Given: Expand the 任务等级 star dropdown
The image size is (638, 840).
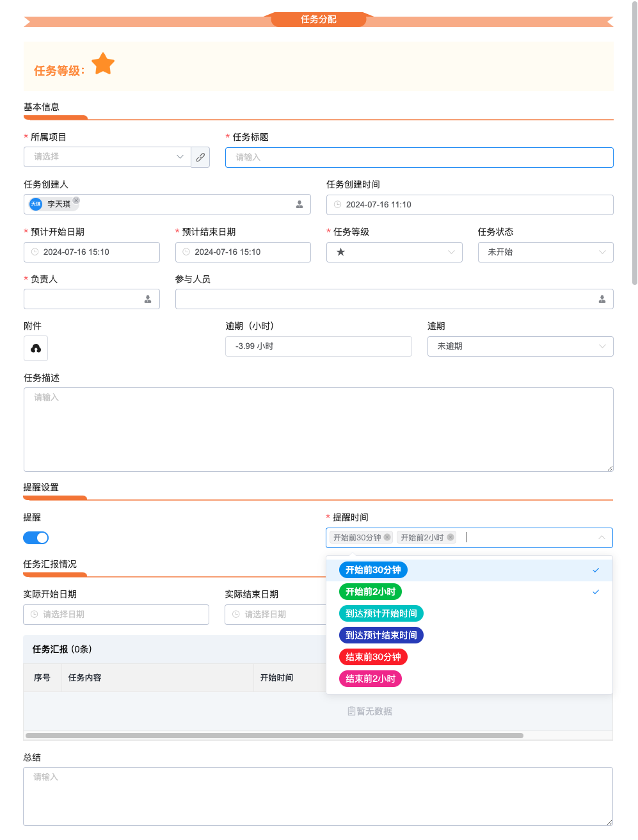Looking at the screenshot, I should pos(394,252).
